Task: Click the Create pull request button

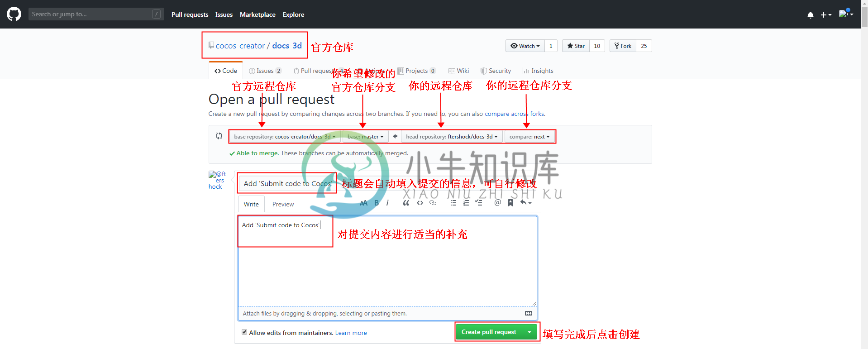Action: coord(489,332)
